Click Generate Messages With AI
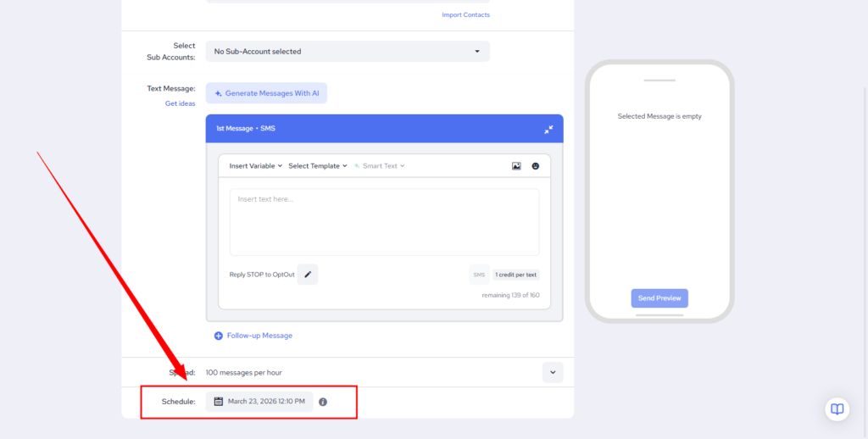This screenshot has width=868, height=439. tap(266, 93)
